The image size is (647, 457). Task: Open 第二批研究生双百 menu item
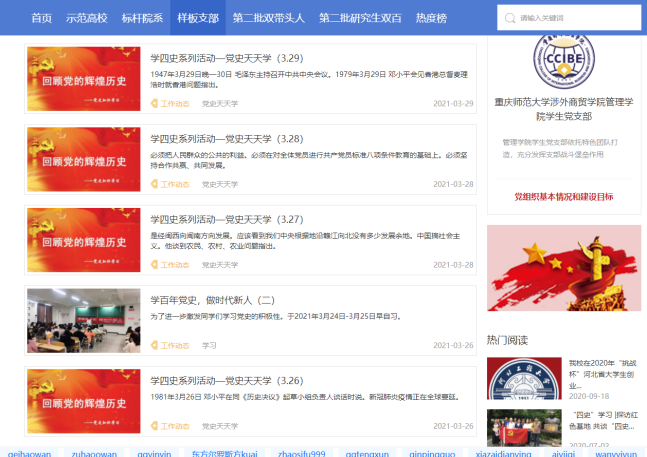tap(361, 18)
